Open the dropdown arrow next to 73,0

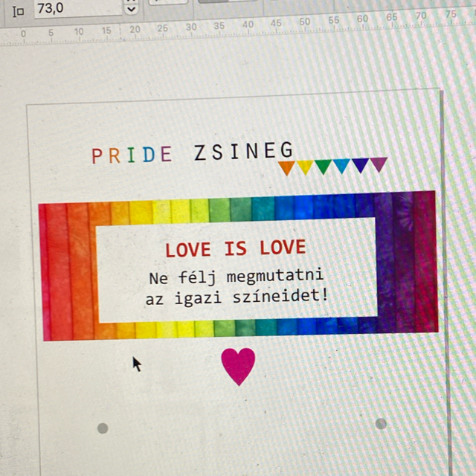(x=132, y=9)
